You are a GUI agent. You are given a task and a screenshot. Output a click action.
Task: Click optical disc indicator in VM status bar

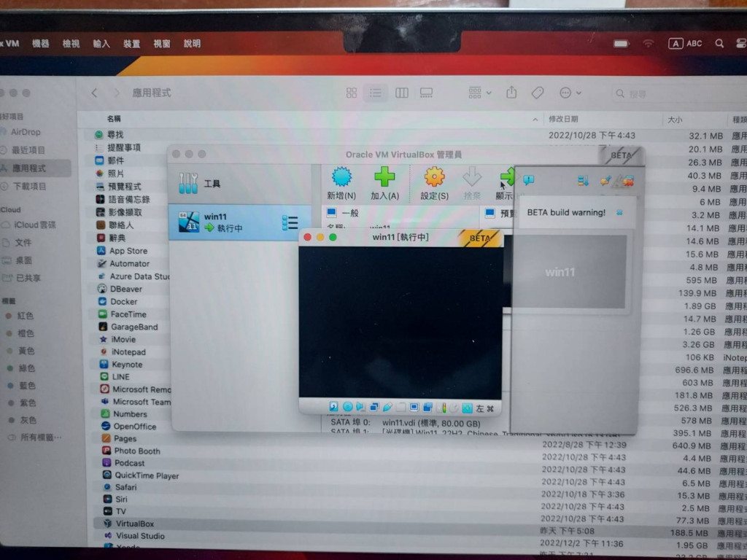[347, 407]
